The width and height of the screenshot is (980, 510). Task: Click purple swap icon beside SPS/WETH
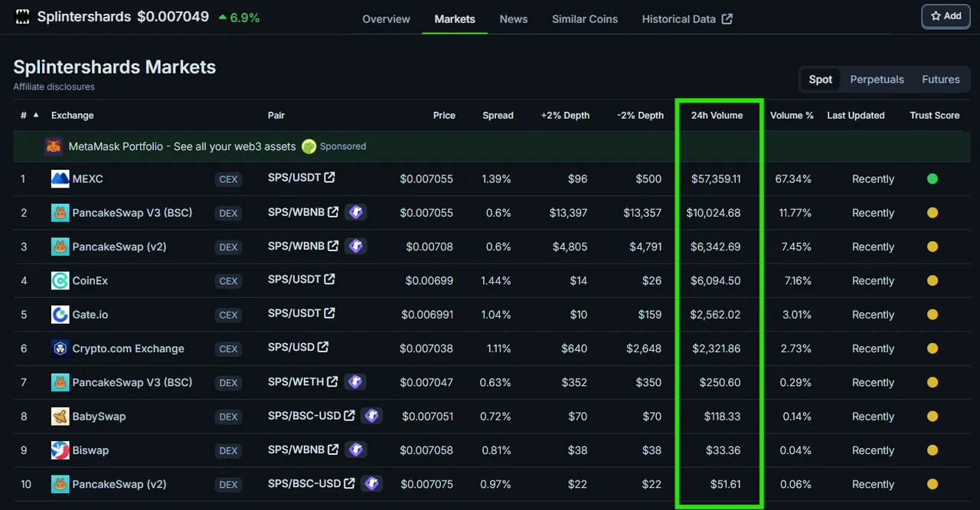point(355,381)
